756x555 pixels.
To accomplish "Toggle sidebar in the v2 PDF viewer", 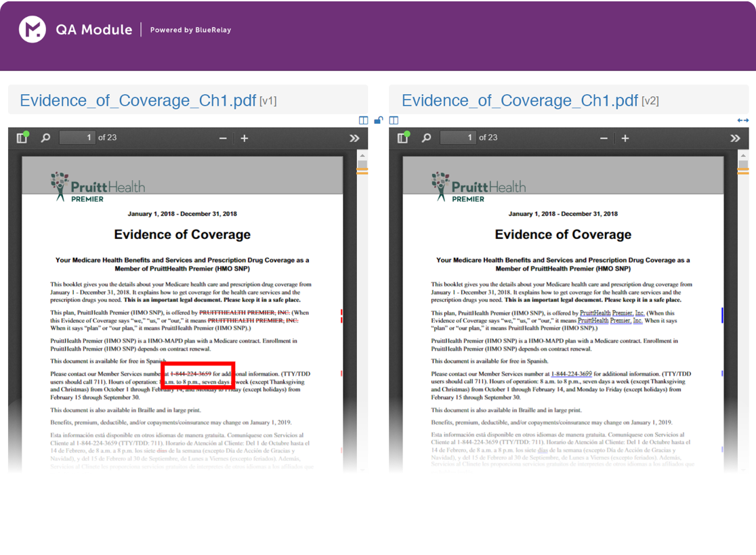I will [403, 138].
